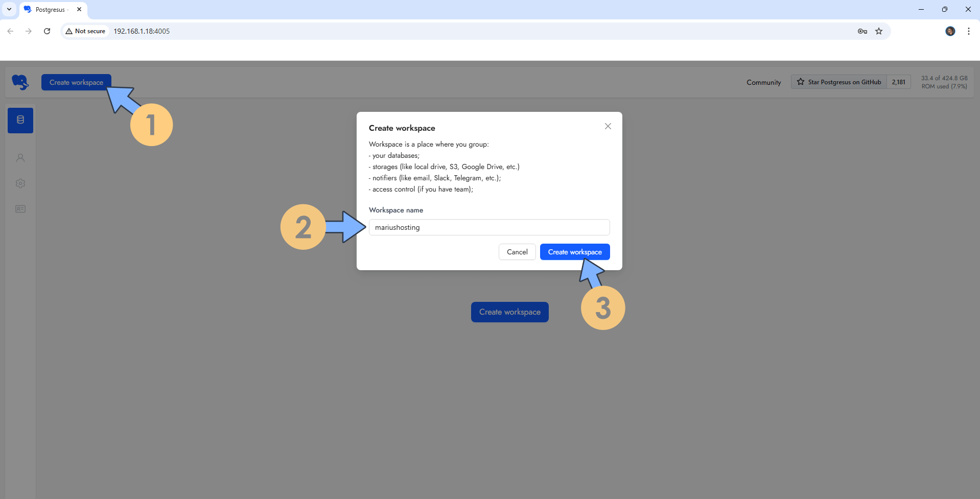Bookmark this page with the star icon
980x499 pixels.
point(879,31)
